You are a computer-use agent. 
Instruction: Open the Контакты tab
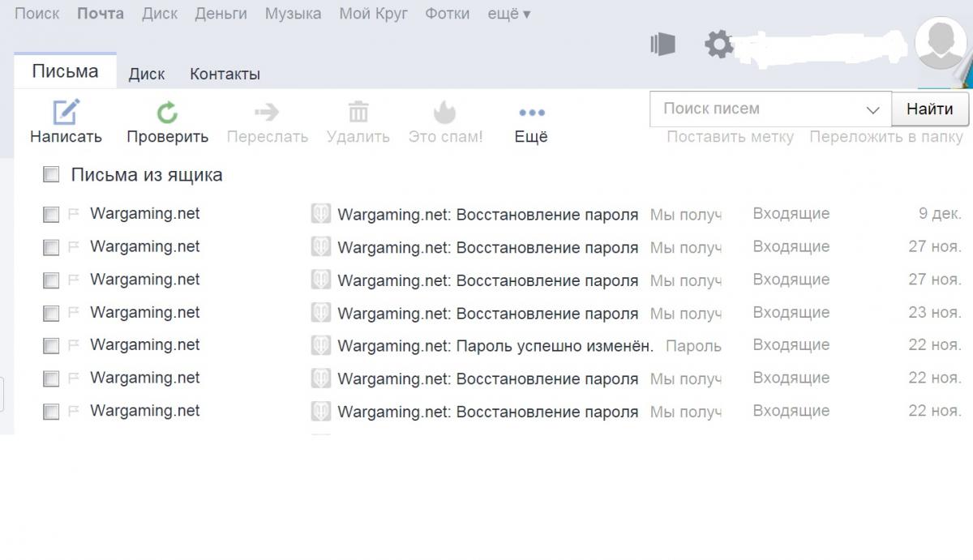[225, 74]
